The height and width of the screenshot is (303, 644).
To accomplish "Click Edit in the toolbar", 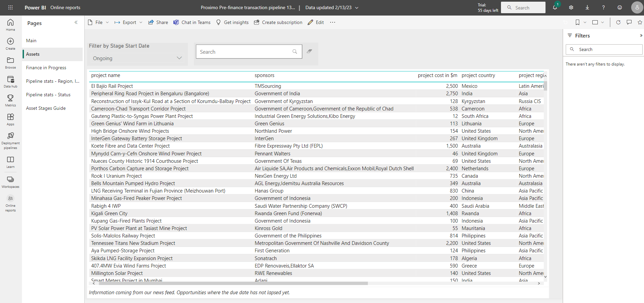I will pos(316,22).
